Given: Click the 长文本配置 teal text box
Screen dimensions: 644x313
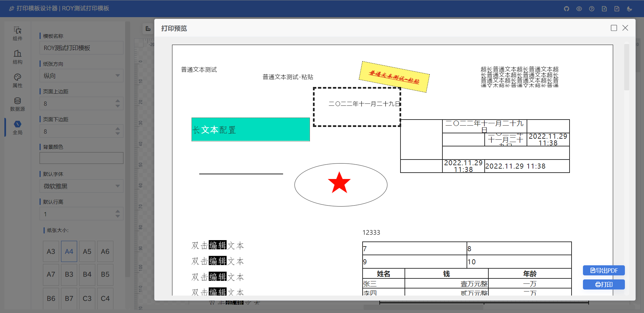Looking at the screenshot, I should pyautogui.click(x=251, y=130).
